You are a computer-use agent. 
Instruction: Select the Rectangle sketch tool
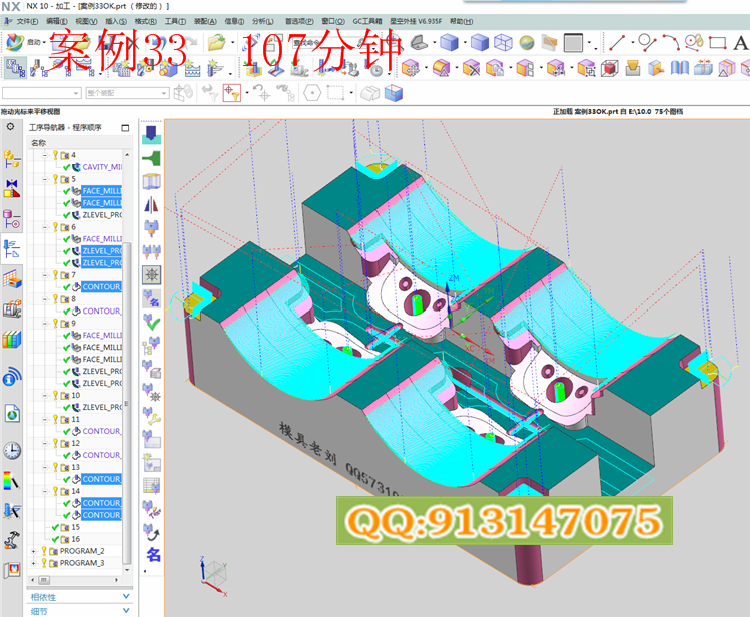point(717,43)
